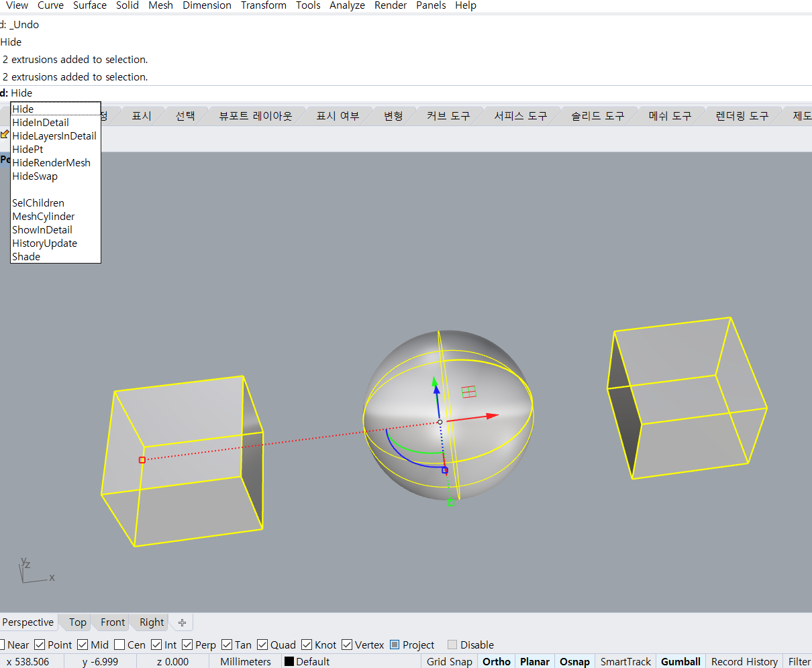Choose MeshCylinder from recent commands list
This screenshot has height=668, width=812.
56,216
